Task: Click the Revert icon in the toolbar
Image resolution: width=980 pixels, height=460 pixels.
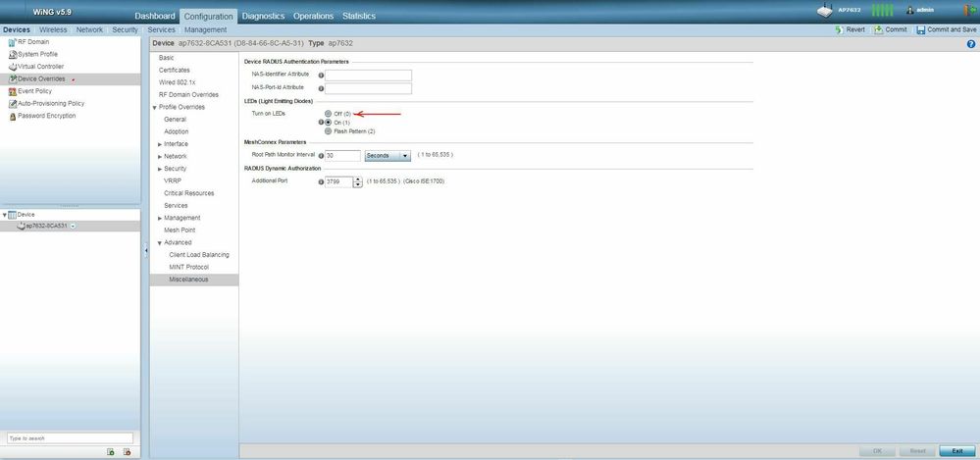Action: (840, 29)
